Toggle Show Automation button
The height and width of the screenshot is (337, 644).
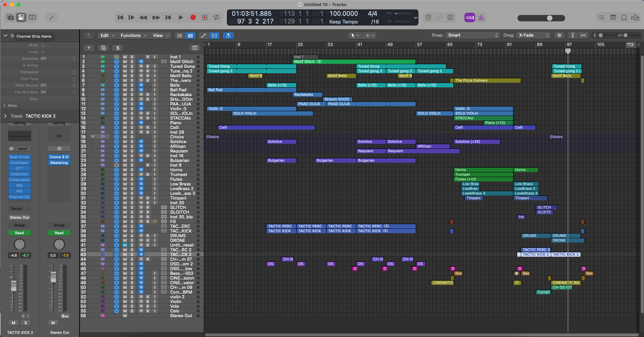pyautogui.click(x=204, y=35)
